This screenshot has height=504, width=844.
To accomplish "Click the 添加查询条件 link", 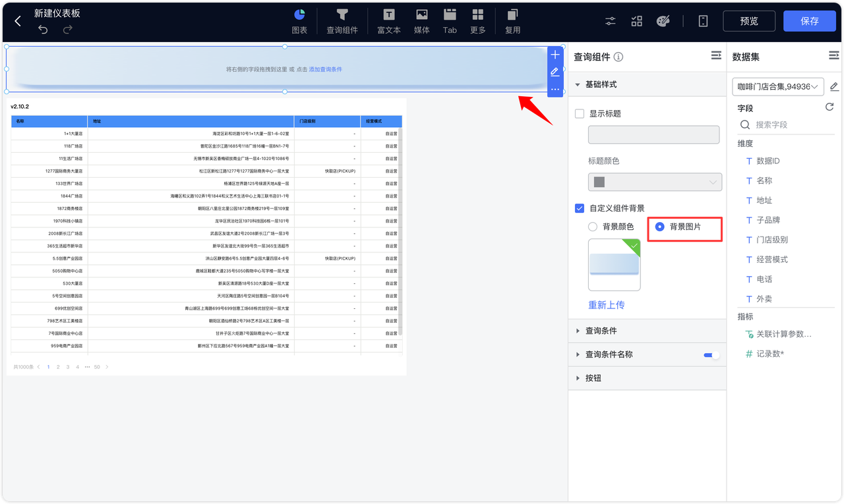I will pyautogui.click(x=326, y=69).
